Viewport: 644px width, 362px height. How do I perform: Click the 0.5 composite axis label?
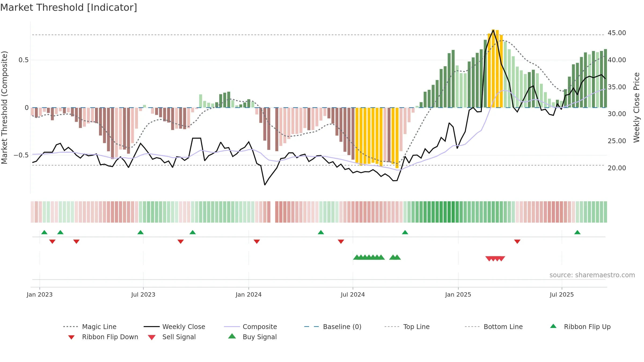[24, 60]
